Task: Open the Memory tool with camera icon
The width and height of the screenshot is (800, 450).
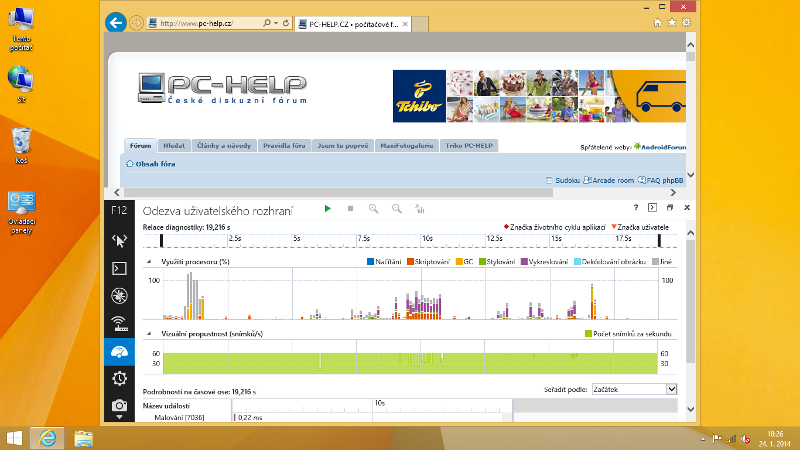Action: 119,405
